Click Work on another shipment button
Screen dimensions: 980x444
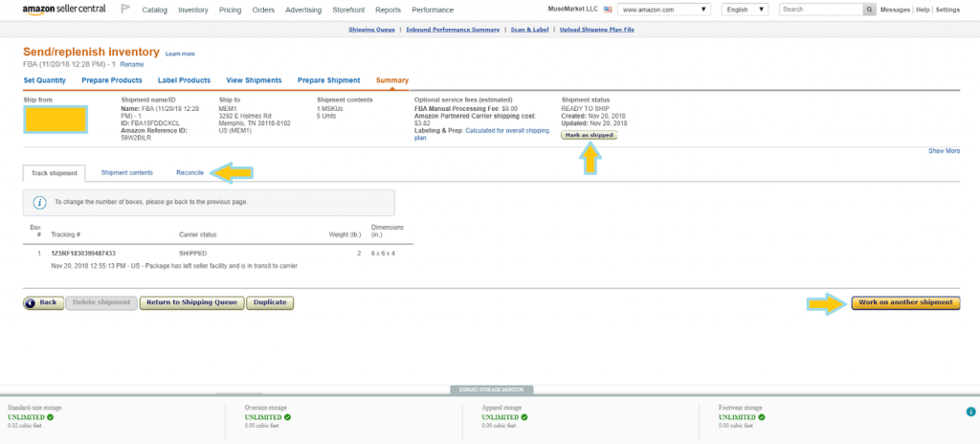905,302
